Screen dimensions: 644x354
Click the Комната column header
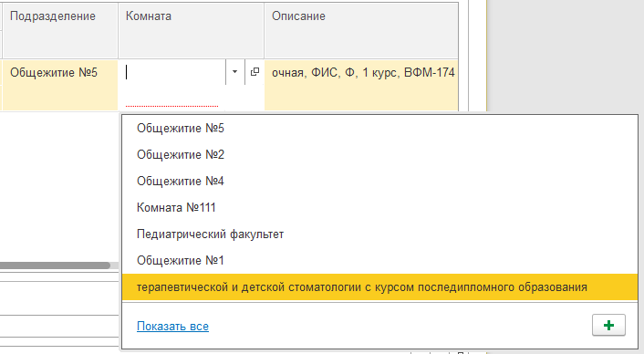[x=191, y=30]
